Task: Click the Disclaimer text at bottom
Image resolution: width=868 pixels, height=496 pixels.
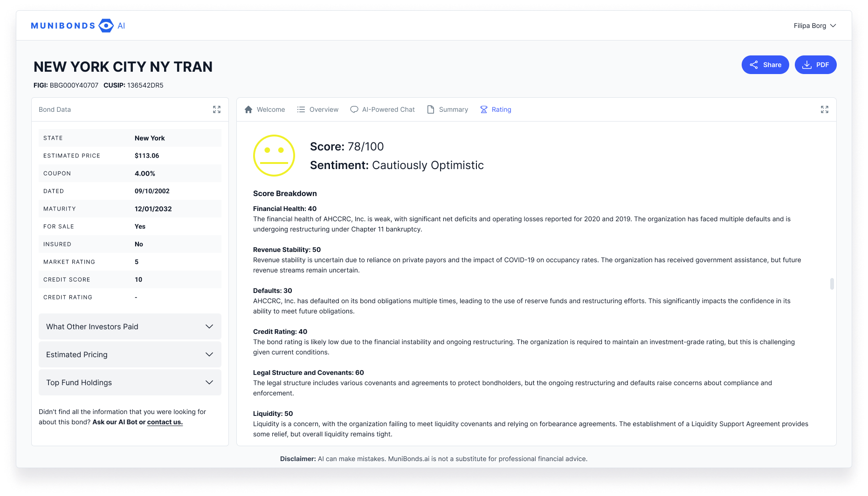Action: pos(434,459)
